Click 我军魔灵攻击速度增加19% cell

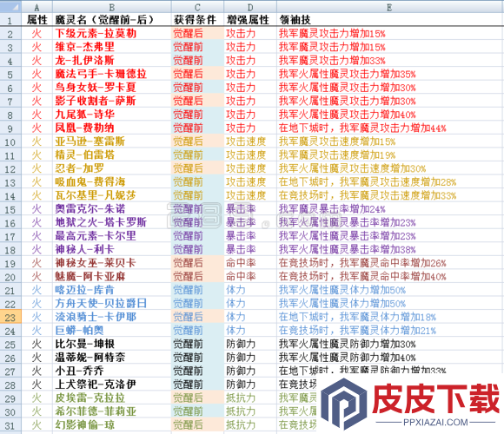coord(390,155)
